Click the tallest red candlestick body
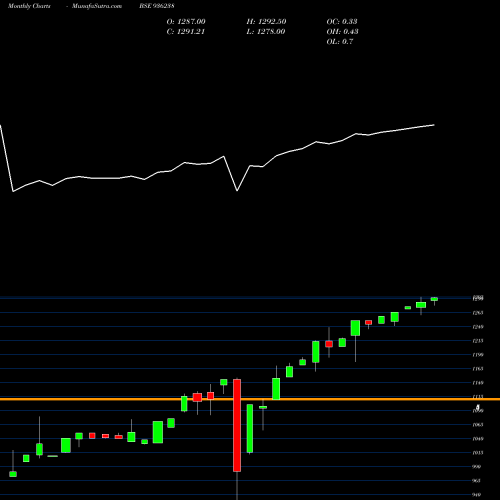The width and height of the screenshot is (500, 500). (237, 425)
